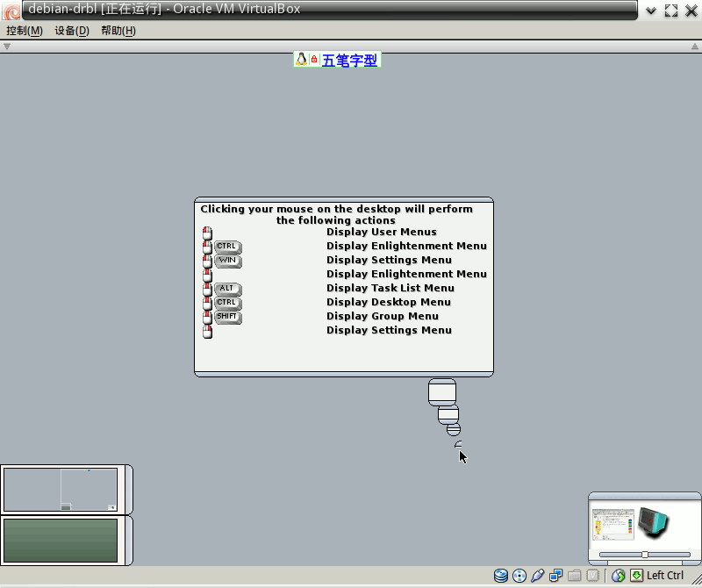Click the resize grip beside Left Ctrl
Screen dimensions: 702x588
(x=696, y=578)
